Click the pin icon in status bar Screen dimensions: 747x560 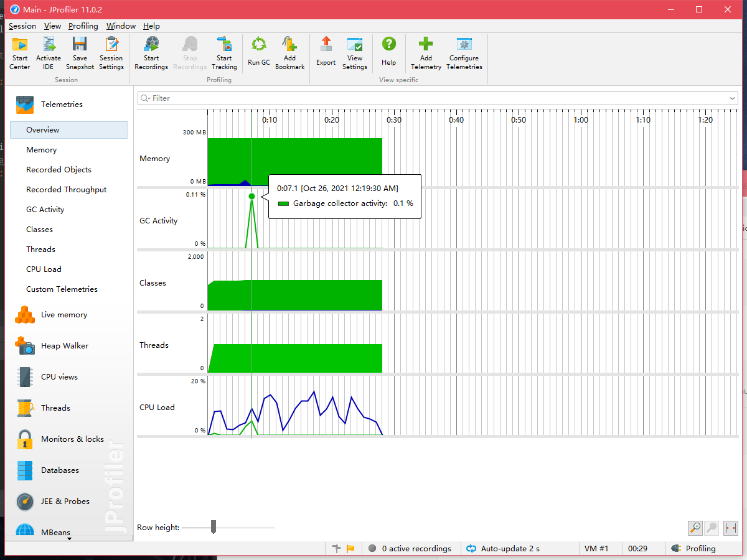[x=337, y=549]
